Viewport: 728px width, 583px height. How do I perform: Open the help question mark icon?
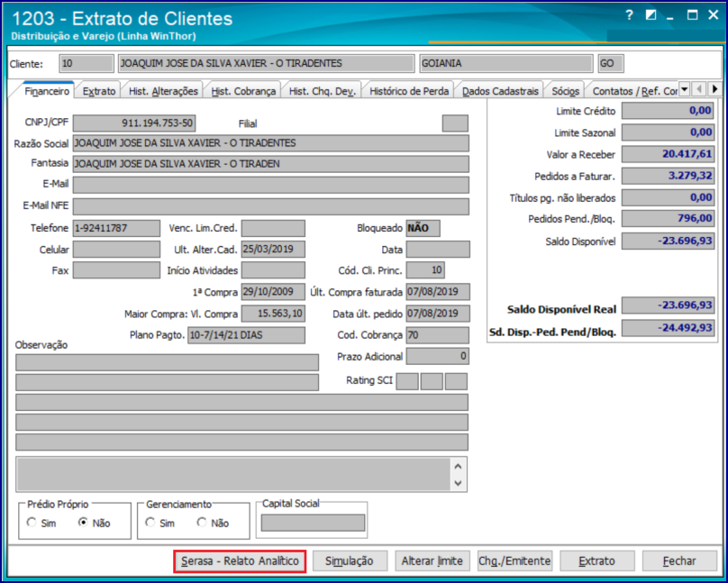(x=629, y=15)
